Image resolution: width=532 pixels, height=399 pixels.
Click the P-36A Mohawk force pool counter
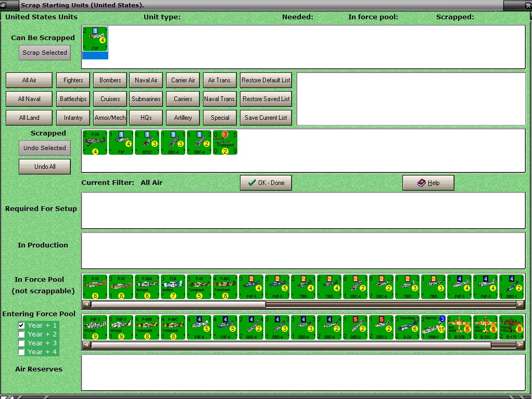(147, 287)
